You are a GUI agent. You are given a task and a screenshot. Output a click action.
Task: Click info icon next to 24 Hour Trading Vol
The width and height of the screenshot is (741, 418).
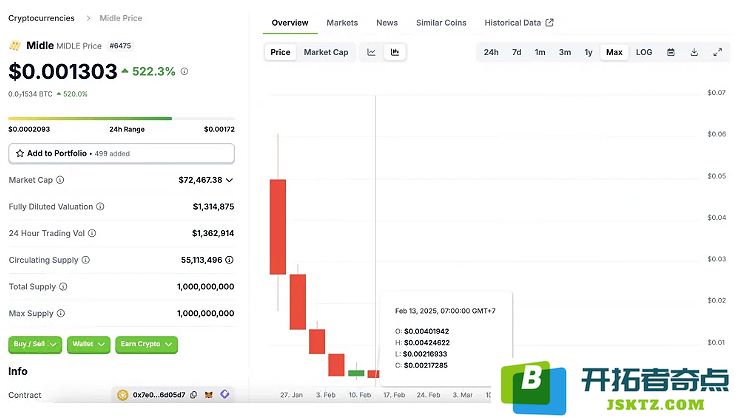(x=92, y=233)
